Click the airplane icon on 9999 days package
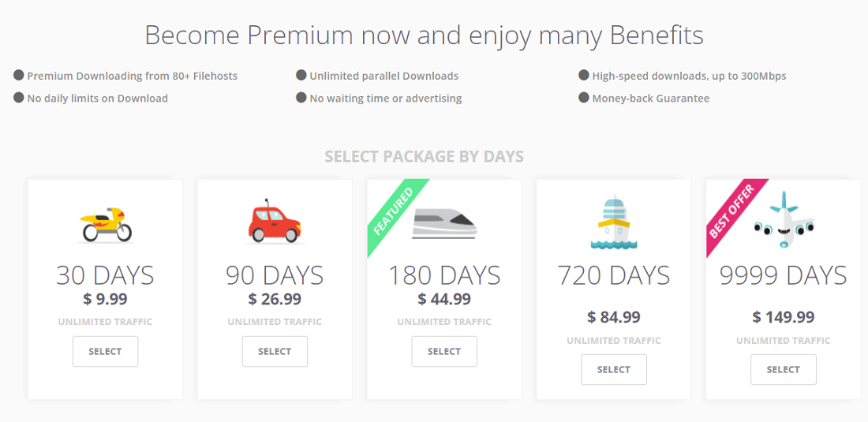This screenshot has width=868, height=422. tap(783, 221)
